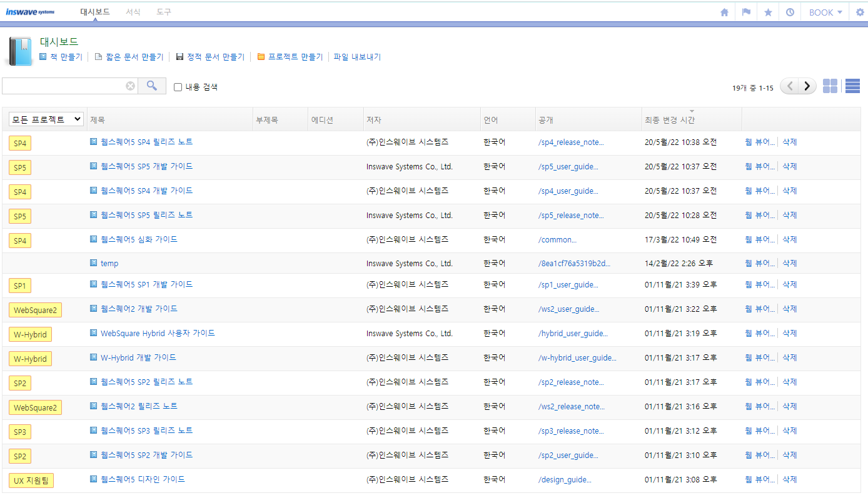
Task: Click book icon beside temp row
Action: pos(94,263)
